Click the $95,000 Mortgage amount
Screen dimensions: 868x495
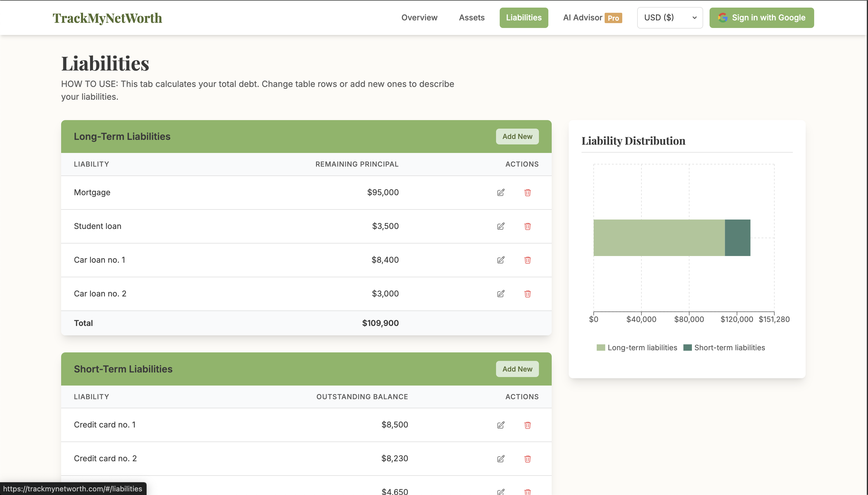pos(383,192)
